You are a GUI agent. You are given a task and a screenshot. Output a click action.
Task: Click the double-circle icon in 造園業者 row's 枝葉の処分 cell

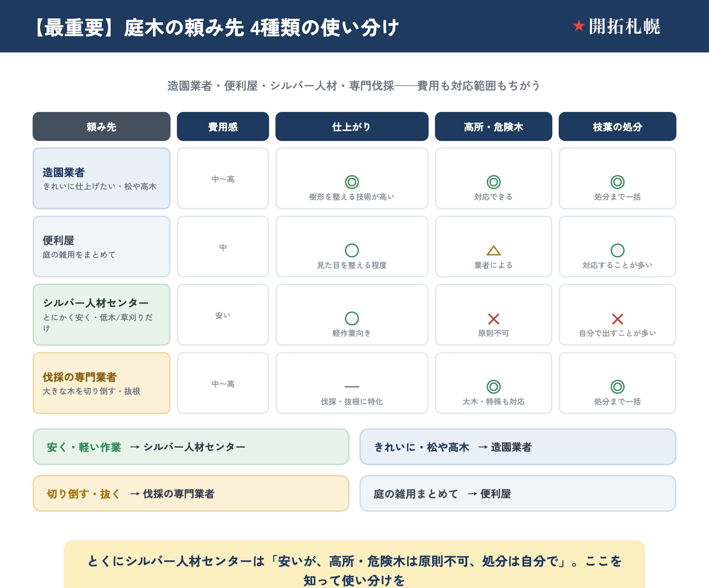[x=617, y=182]
